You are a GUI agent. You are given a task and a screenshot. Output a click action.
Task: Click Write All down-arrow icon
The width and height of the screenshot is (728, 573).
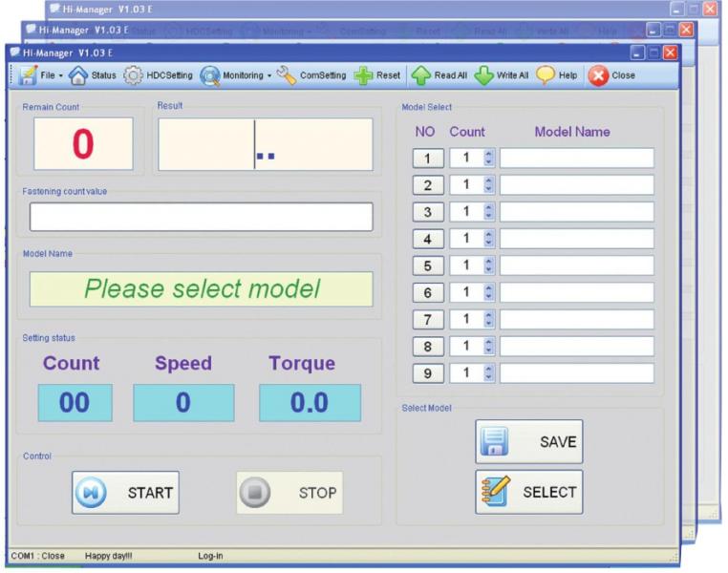point(485,75)
